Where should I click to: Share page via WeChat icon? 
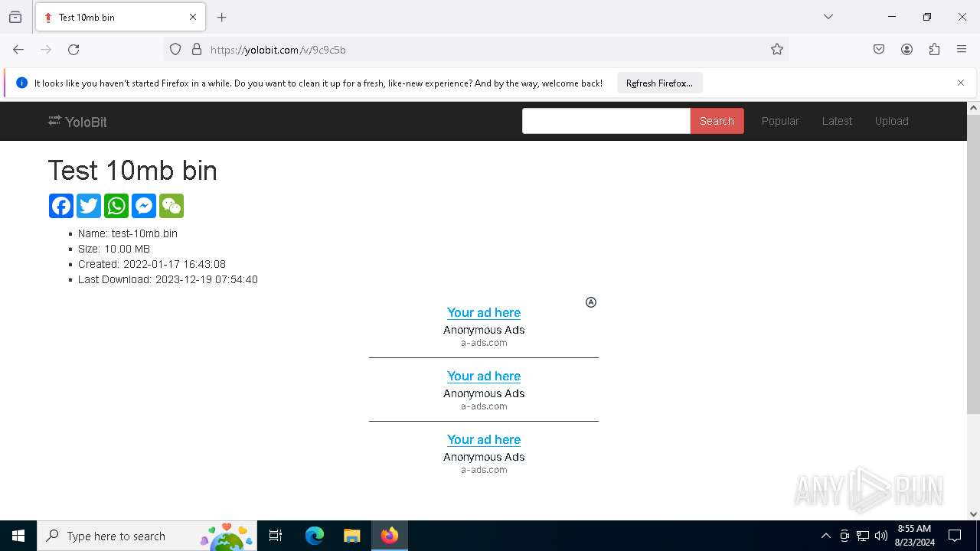[x=171, y=206]
